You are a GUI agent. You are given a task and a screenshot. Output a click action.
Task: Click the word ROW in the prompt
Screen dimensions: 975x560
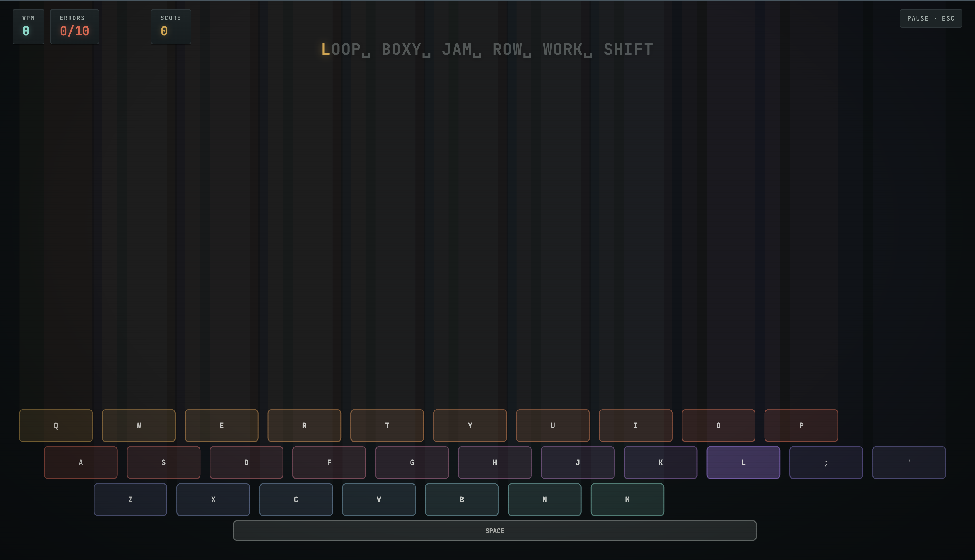point(507,50)
